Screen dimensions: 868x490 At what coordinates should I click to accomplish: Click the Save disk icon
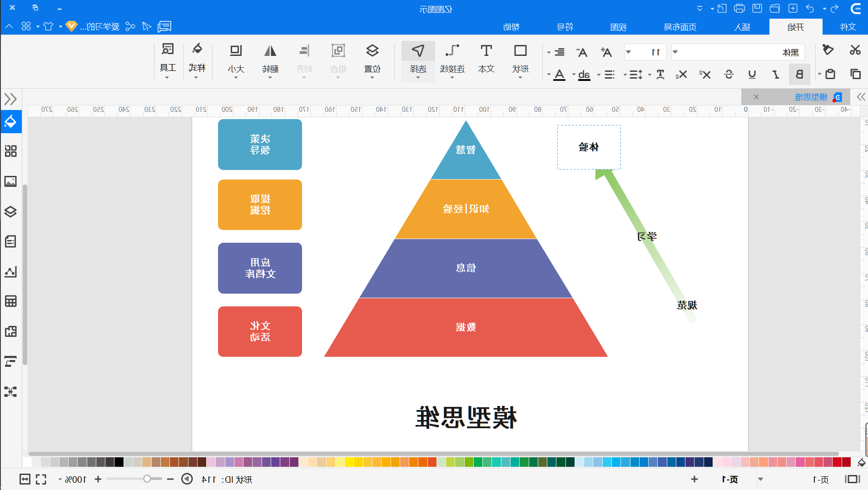point(757,8)
